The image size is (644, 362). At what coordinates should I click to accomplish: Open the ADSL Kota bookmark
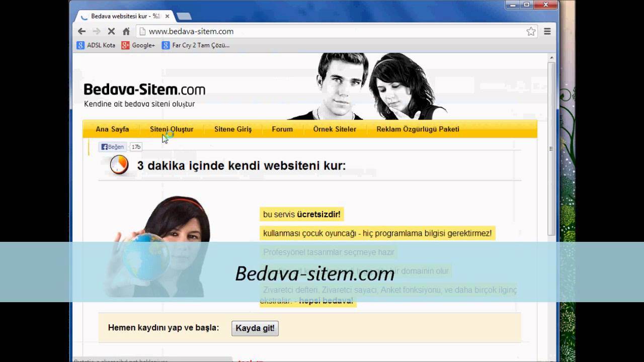coord(96,45)
